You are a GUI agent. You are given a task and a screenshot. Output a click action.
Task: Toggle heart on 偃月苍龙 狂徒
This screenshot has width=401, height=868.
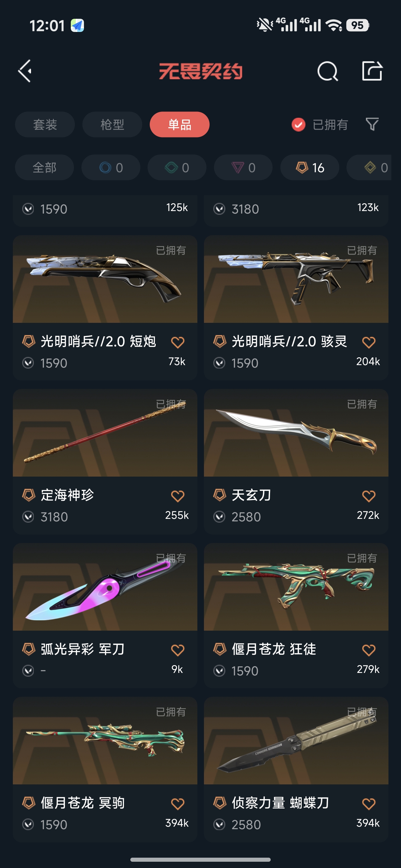[369, 650]
